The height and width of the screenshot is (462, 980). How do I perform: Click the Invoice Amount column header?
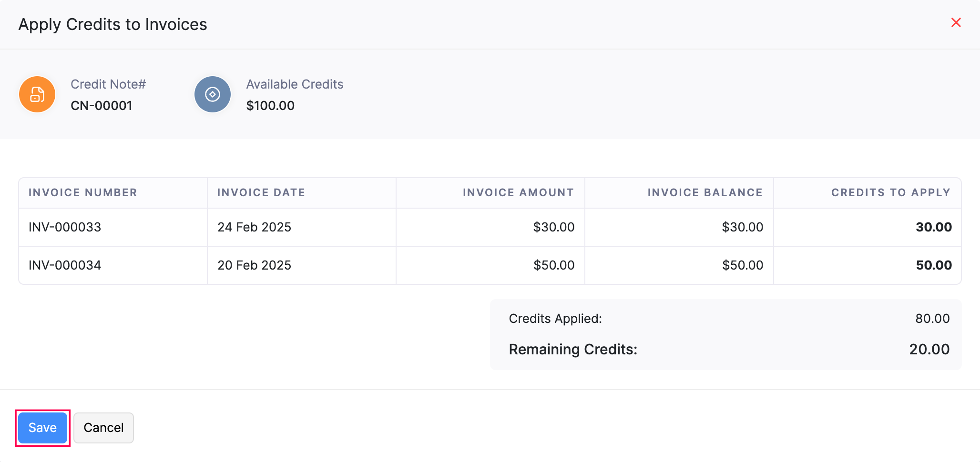point(517,192)
